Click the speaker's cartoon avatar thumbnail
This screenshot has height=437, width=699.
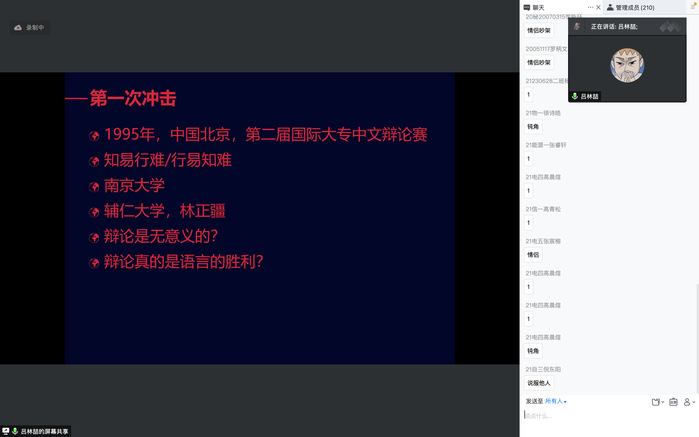coord(627,65)
